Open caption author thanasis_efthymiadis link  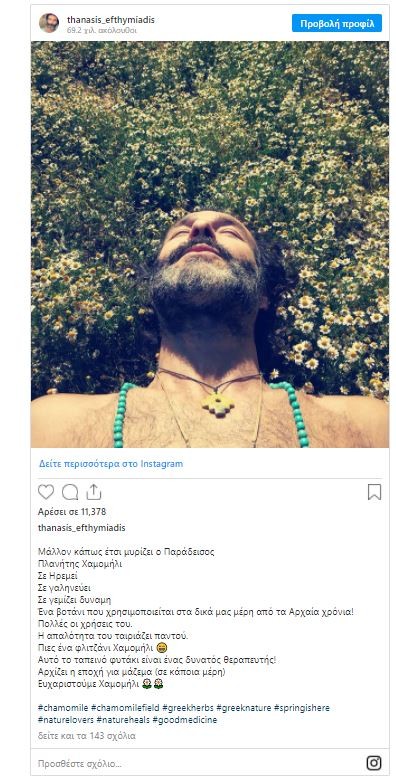pyautogui.click(x=82, y=528)
